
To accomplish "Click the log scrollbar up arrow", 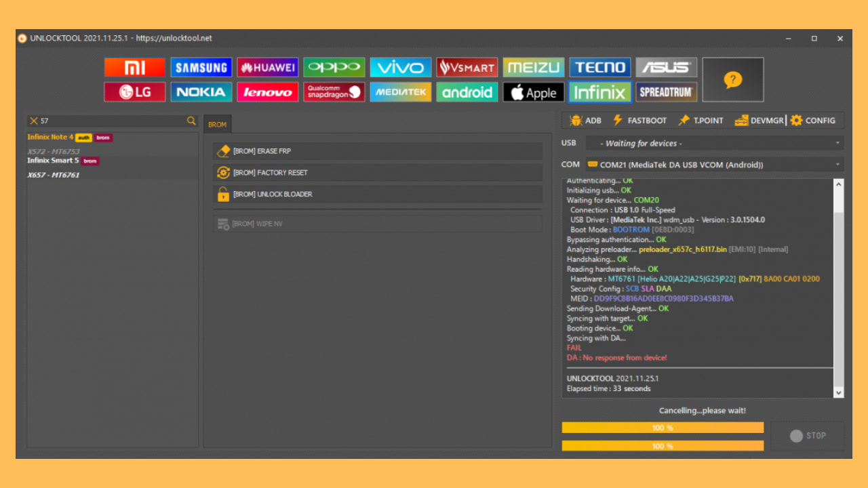I will click(839, 184).
